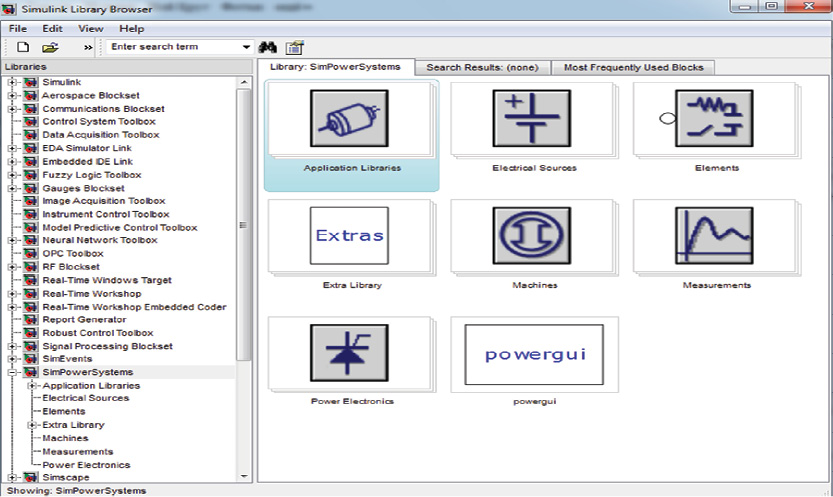Click the Libraries panel header

126,67
